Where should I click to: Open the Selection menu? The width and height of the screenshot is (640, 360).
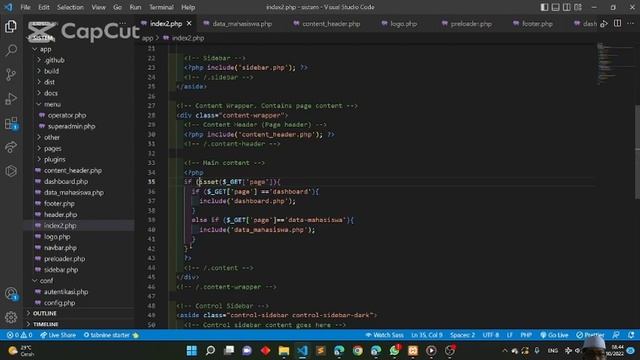70,7
